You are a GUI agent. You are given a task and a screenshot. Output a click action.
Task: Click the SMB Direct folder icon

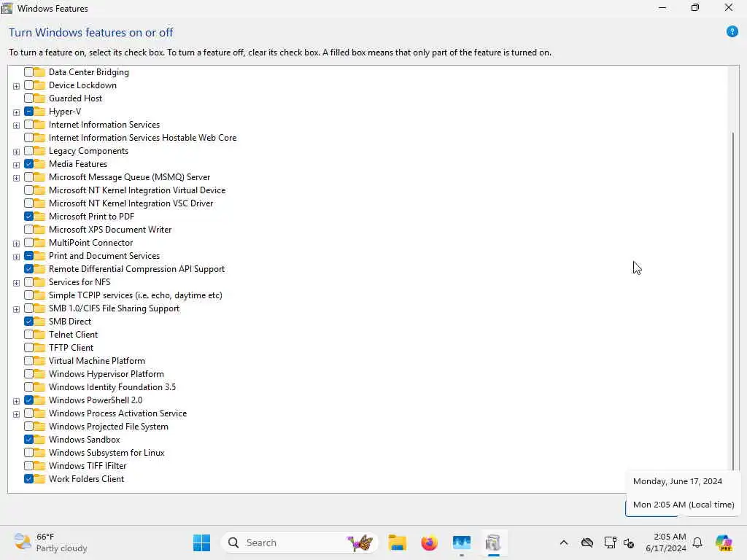[39, 322]
